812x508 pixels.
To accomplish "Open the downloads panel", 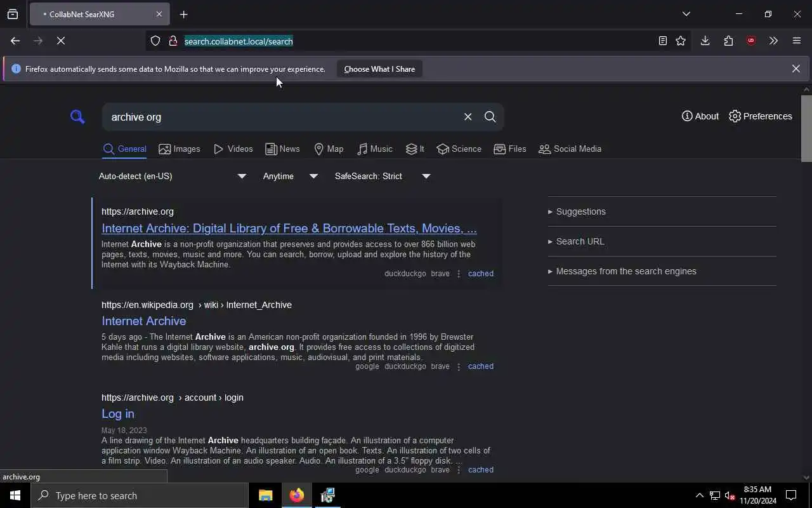I will click(705, 41).
